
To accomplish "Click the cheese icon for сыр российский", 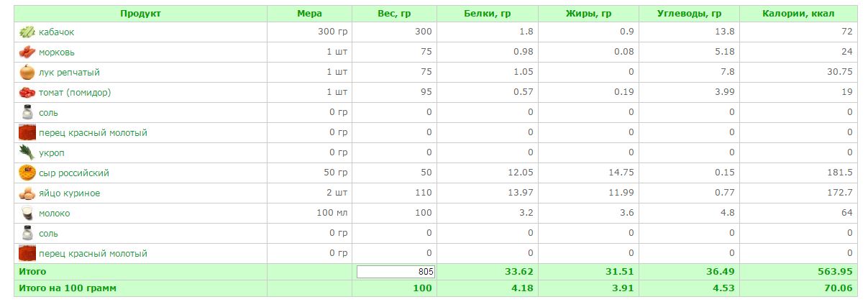I will [27, 173].
